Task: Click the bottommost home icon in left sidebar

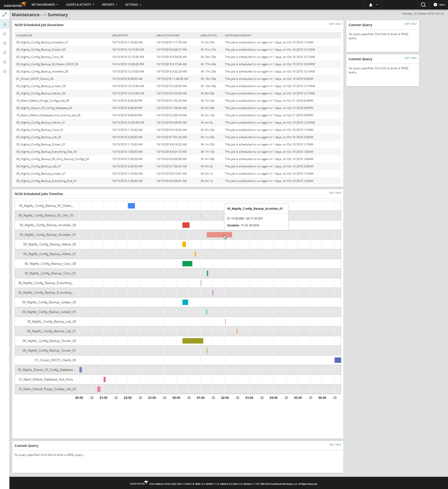Action: coord(5,71)
